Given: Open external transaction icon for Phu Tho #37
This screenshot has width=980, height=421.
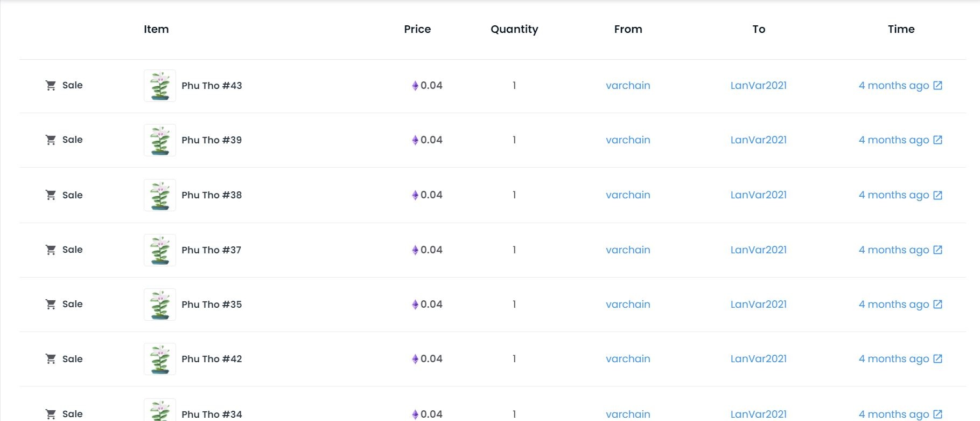Looking at the screenshot, I should pos(937,250).
